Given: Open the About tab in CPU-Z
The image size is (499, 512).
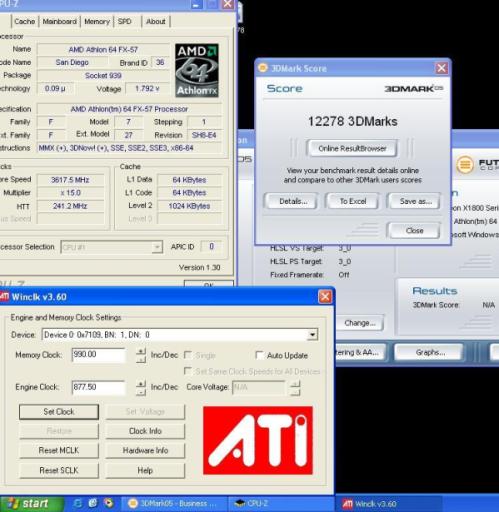Looking at the screenshot, I should [x=156, y=21].
